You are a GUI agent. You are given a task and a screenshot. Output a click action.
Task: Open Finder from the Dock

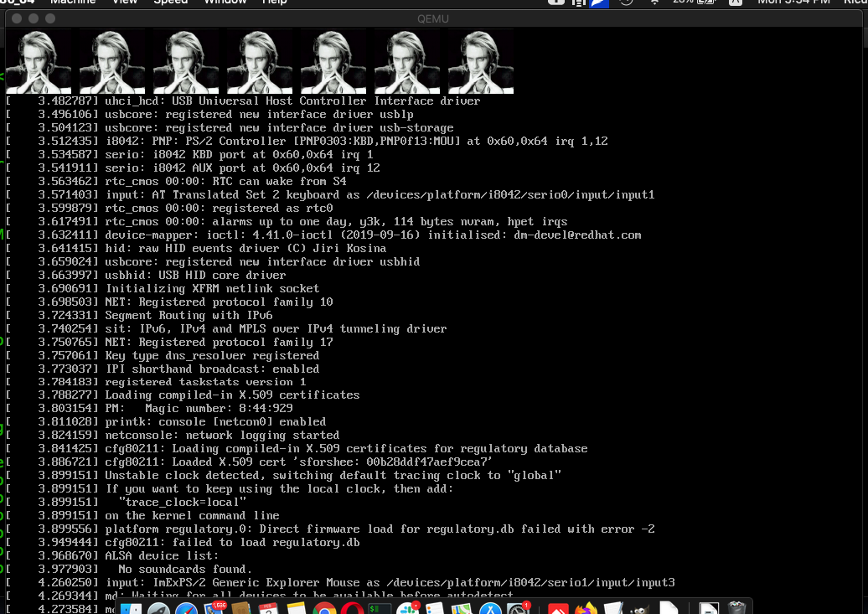coord(132,608)
